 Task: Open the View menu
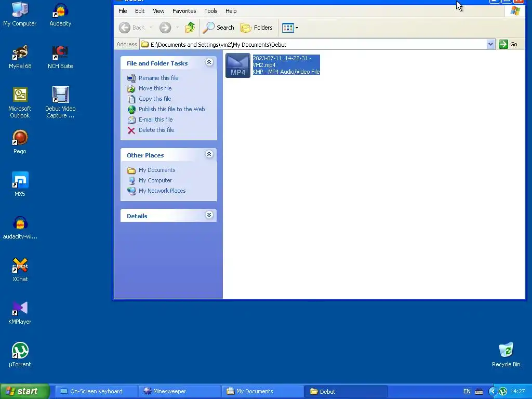click(x=158, y=11)
